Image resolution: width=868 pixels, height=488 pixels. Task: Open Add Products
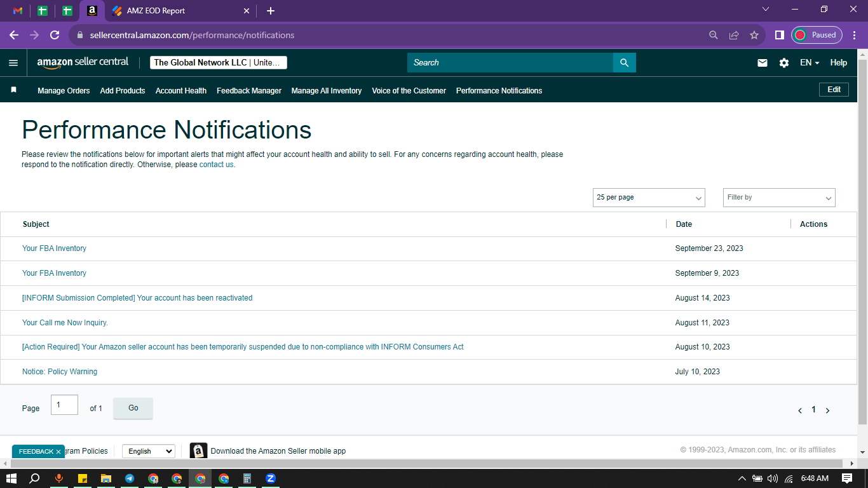point(123,91)
